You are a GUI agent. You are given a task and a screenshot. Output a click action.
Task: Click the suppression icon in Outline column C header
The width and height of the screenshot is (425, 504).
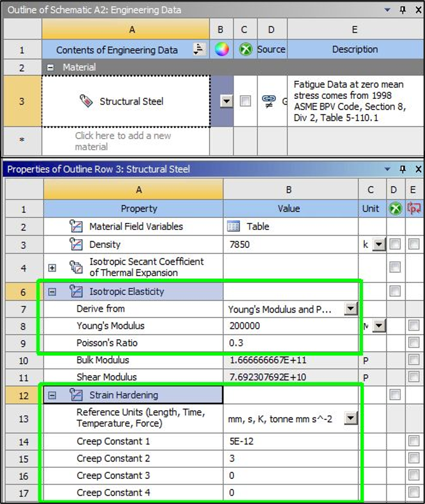tap(245, 49)
